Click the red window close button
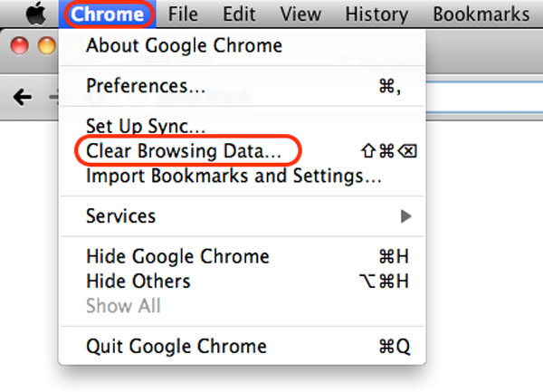 coord(18,46)
